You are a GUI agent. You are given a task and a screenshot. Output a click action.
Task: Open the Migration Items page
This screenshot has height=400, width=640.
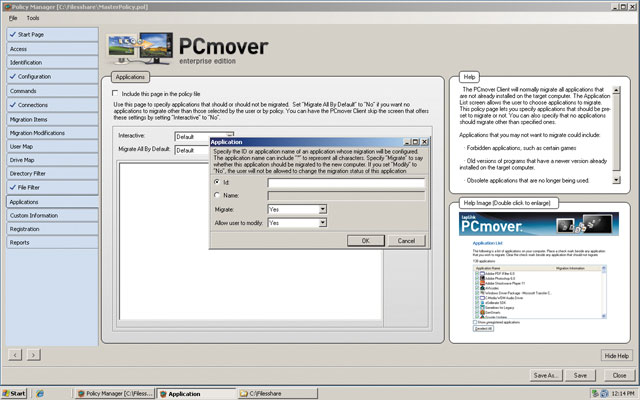point(52,119)
